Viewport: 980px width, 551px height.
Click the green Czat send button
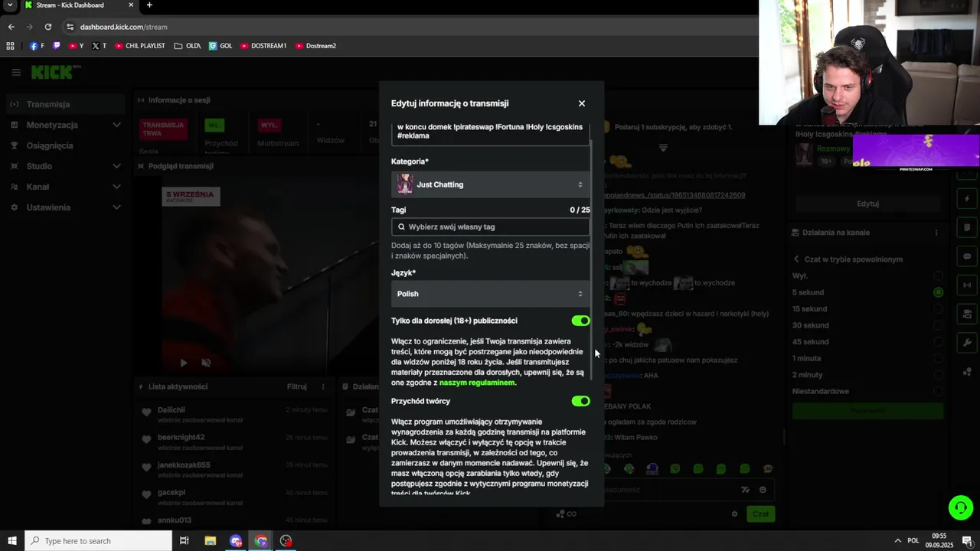pos(760,514)
